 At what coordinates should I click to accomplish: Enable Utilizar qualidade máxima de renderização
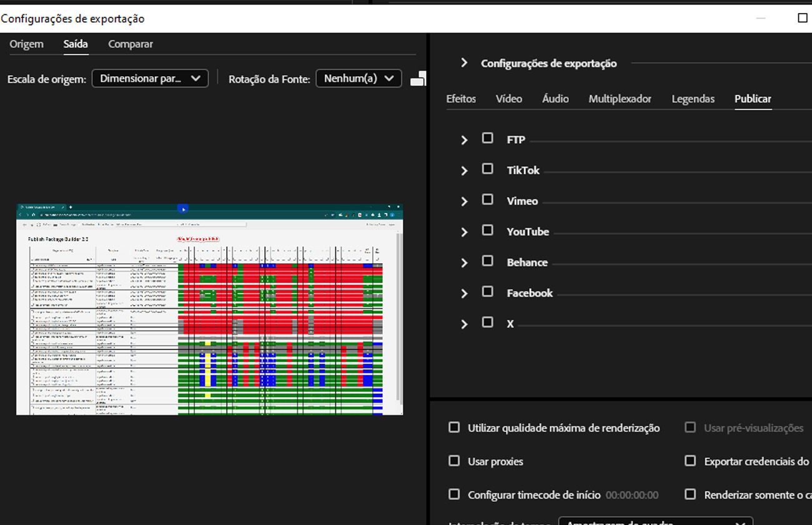pos(454,427)
